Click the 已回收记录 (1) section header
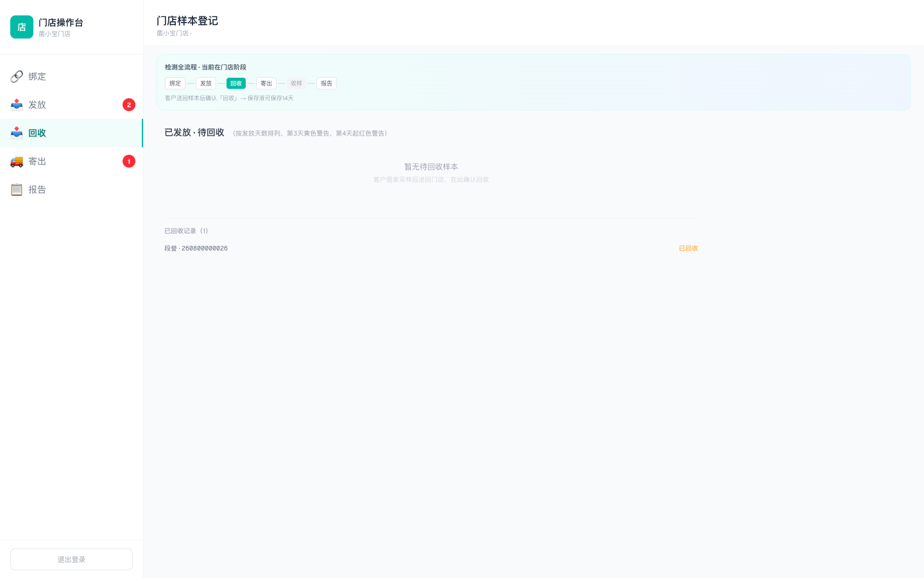924x578 pixels. point(186,231)
